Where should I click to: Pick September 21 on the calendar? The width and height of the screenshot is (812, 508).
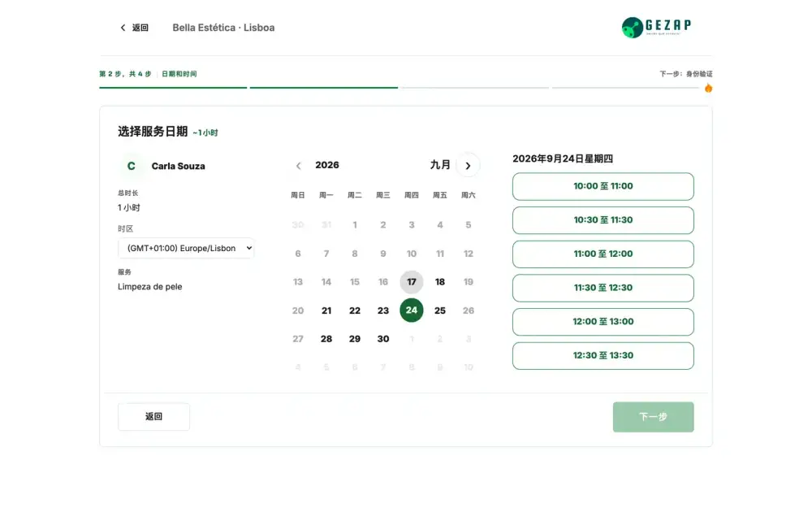coord(326,310)
